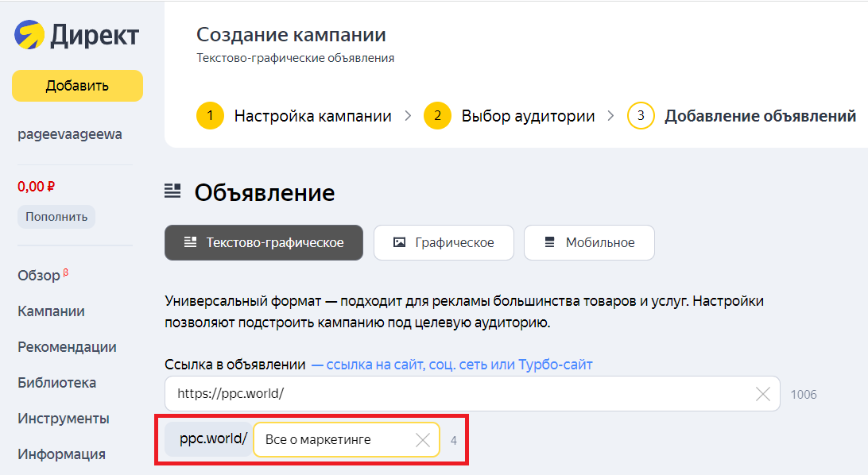The image size is (868, 475).
Task: Click the icon in Текстово-графическое button
Action: pyautogui.click(x=191, y=242)
